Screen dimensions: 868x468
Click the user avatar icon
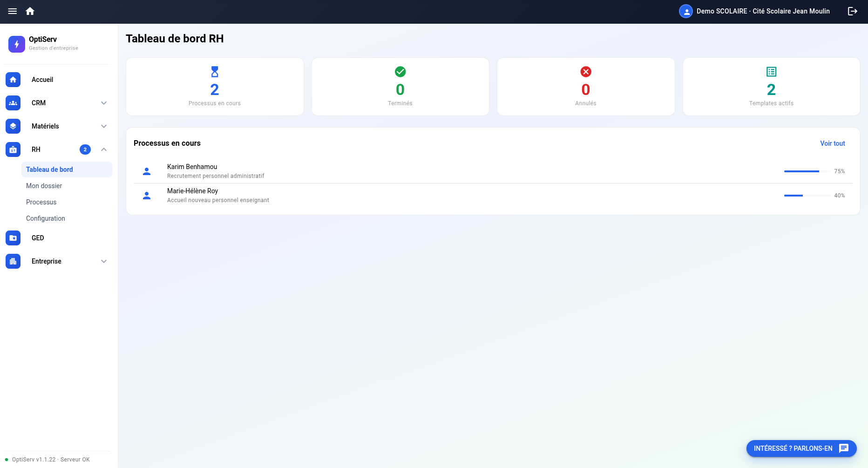685,11
